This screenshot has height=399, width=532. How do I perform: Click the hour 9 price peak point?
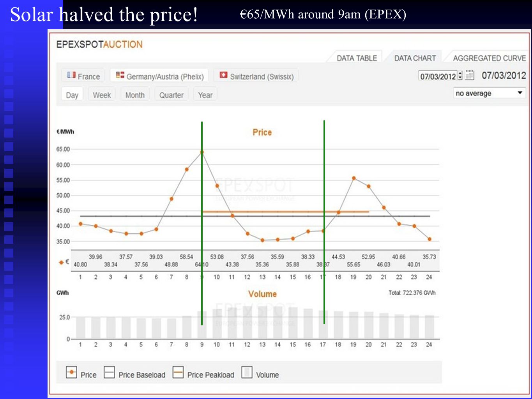(202, 152)
